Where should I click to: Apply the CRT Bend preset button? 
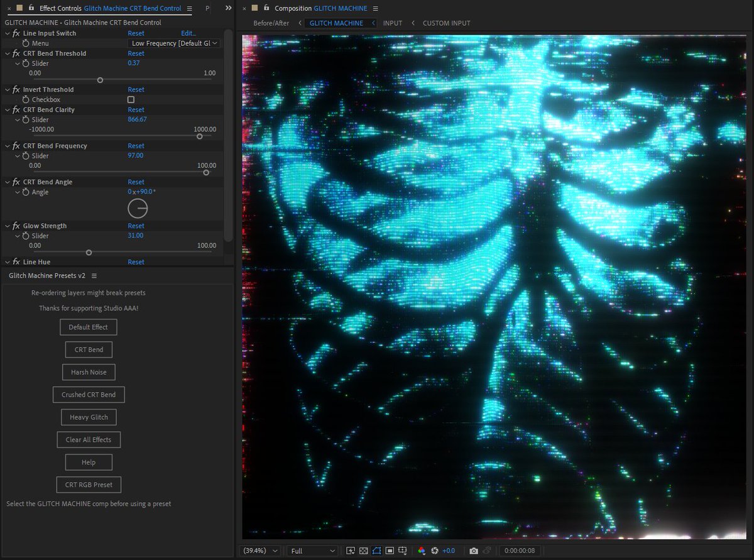tap(89, 350)
